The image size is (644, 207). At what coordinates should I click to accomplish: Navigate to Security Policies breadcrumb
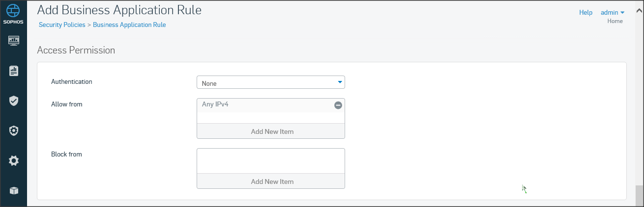pos(62,25)
